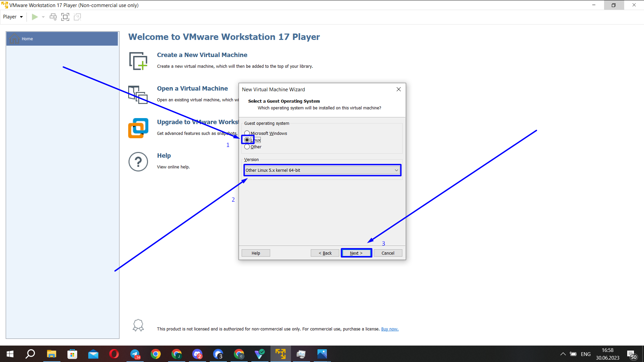Toggle Unity mode toolbar icon
This screenshot has height=362, width=644.
click(x=77, y=17)
